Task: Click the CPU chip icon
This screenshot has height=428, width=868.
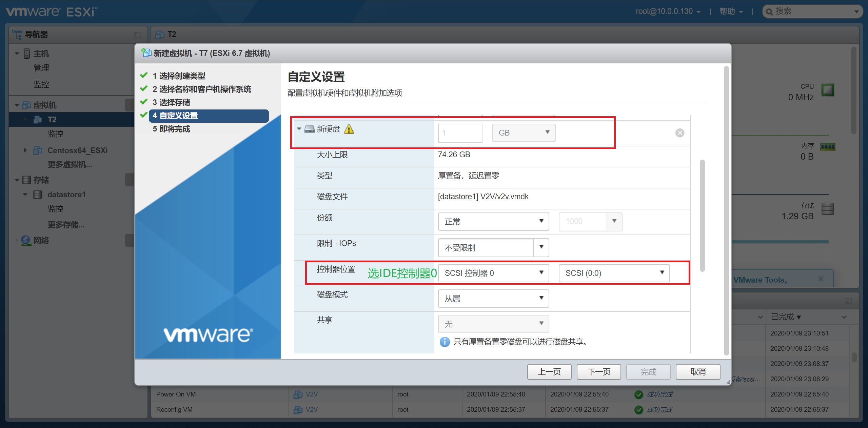Action: click(828, 90)
